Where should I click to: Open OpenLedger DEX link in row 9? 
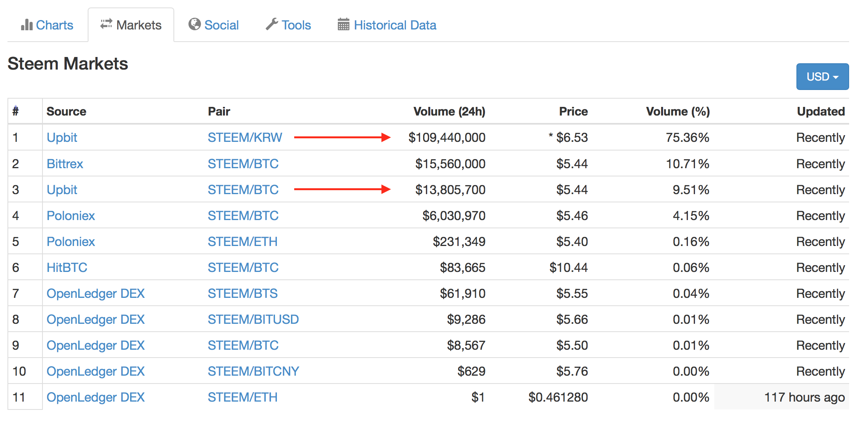(x=96, y=345)
